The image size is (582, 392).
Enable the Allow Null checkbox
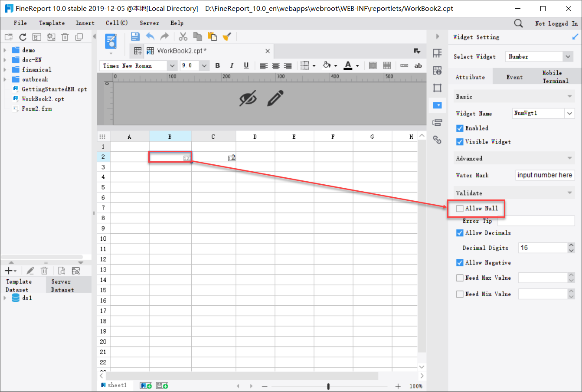point(460,208)
